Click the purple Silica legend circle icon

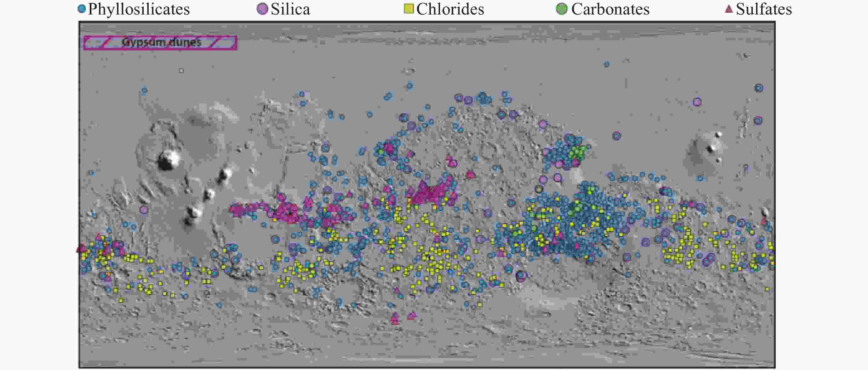(x=262, y=9)
